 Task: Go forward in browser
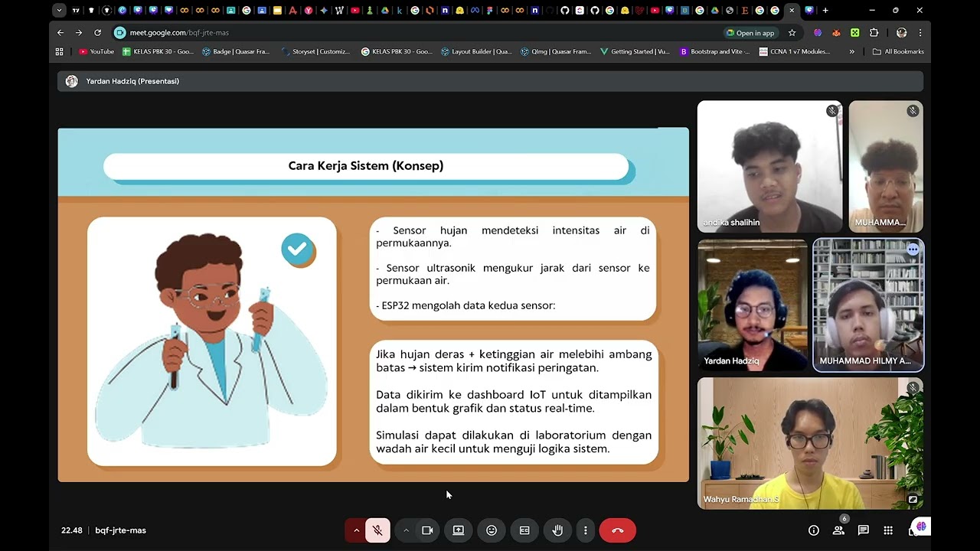79,33
